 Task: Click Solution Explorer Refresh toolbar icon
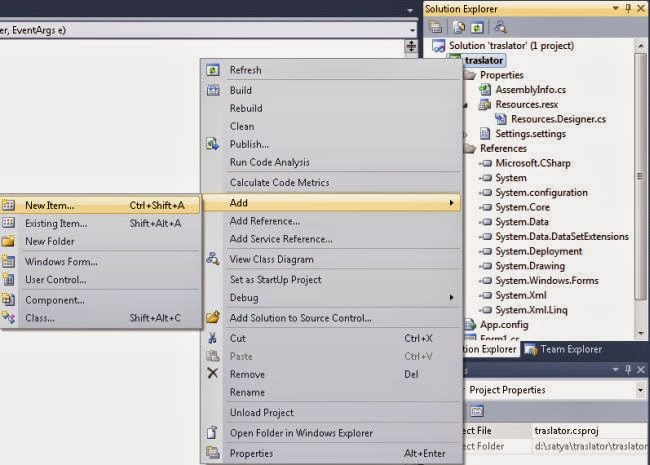point(477,27)
